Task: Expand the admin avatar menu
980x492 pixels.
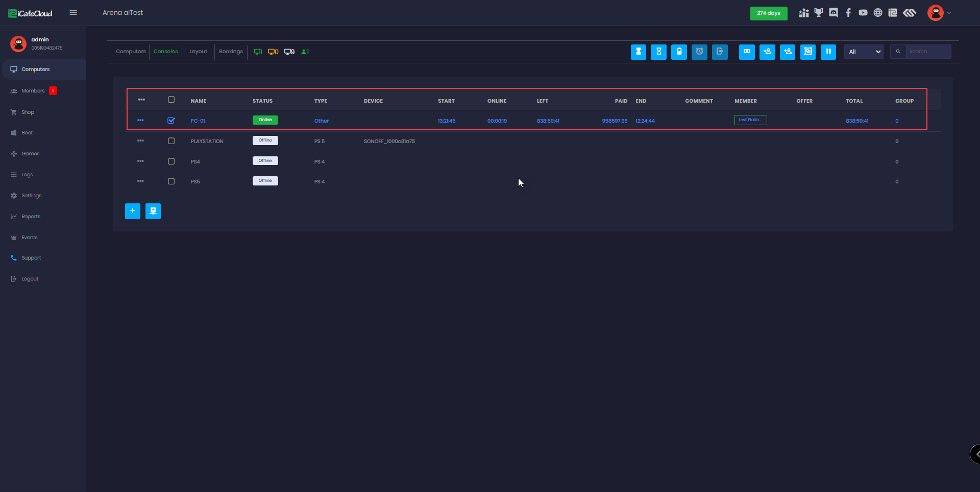Action: [939, 13]
